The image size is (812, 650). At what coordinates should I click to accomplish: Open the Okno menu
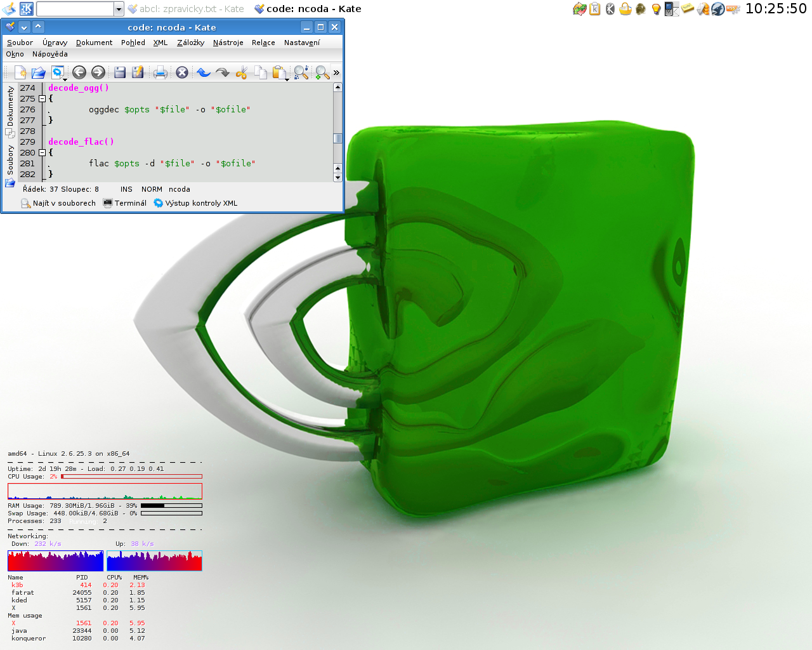tap(15, 54)
